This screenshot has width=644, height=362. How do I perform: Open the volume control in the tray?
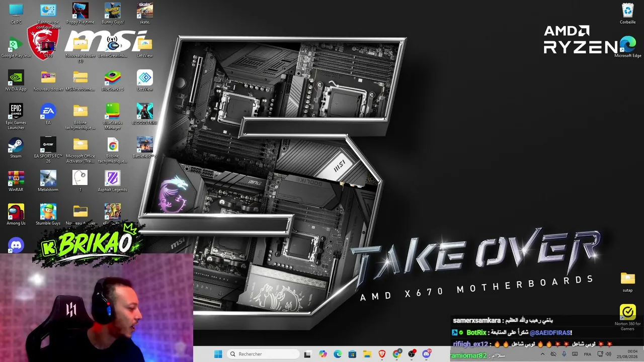(x=608, y=354)
